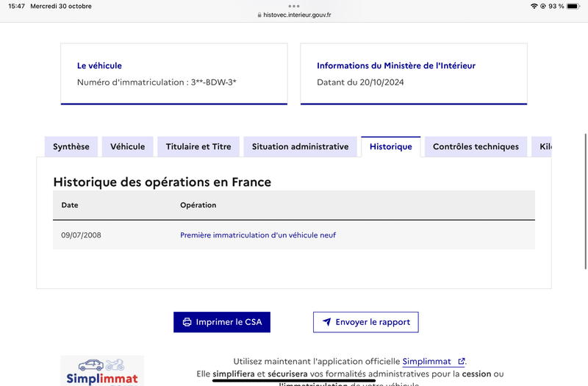This screenshot has height=386, width=588.
Task: Tap the orientation lock icon in status bar
Action: (542, 6)
